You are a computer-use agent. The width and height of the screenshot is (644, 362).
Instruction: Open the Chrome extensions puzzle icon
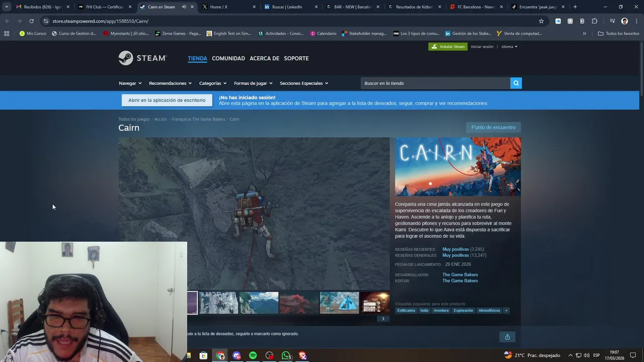(x=594, y=21)
